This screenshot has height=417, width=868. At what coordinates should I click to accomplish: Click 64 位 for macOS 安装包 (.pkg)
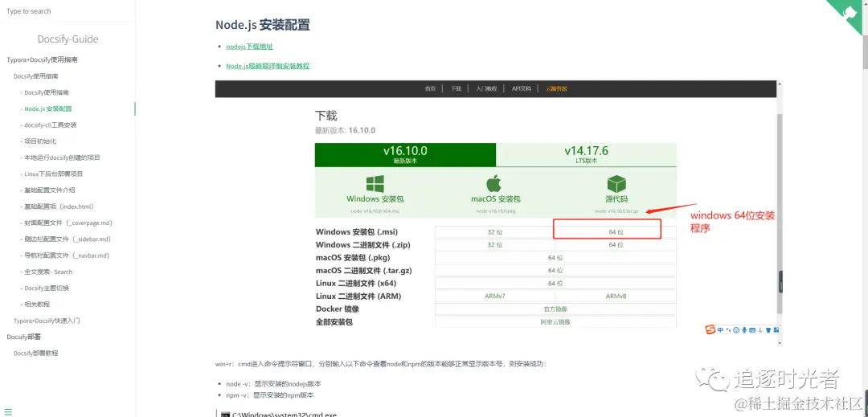point(555,258)
